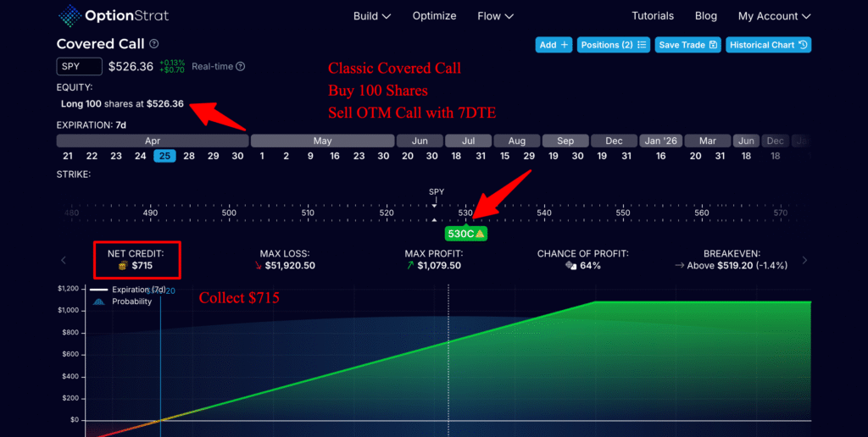Open the Flow dropdown menu
Image resolution: width=868 pixels, height=437 pixels.
[495, 16]
